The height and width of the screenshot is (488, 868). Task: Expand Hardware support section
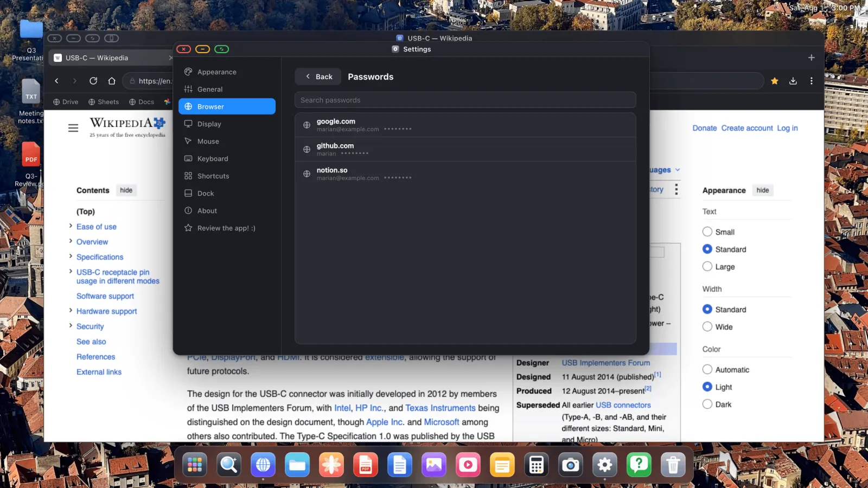[71, 310]
